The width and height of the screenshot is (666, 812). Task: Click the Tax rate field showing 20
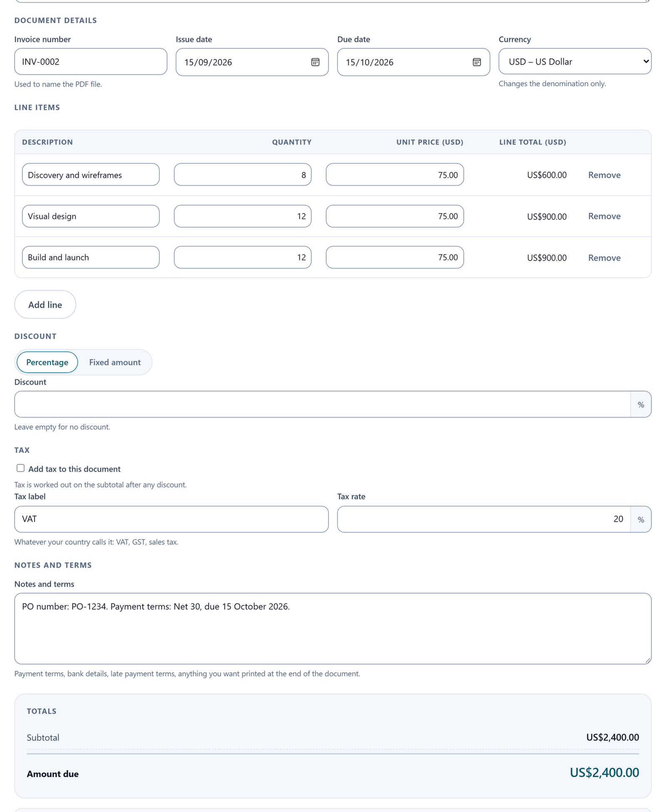484,519
